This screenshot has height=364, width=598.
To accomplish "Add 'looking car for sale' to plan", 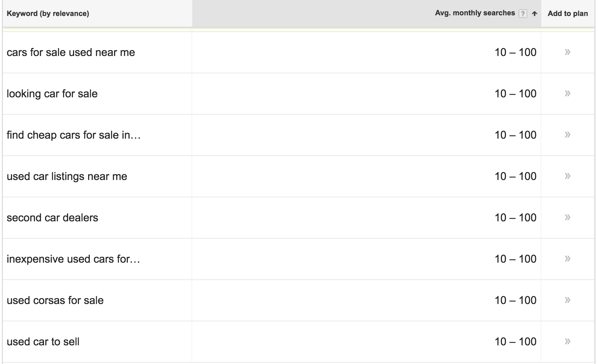I will click(567, 93).
